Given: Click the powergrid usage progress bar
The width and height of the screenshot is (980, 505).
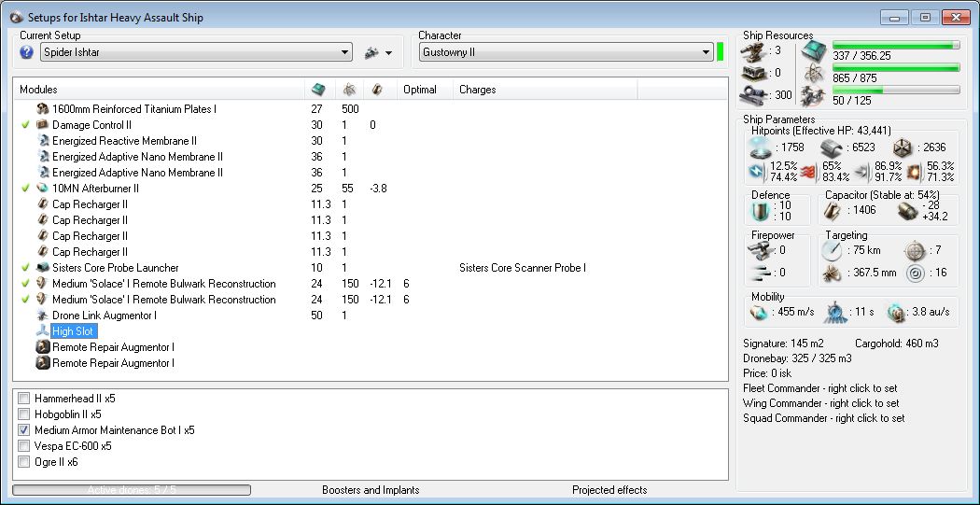Looking at the screenshot, I should [x=896, y=67].
